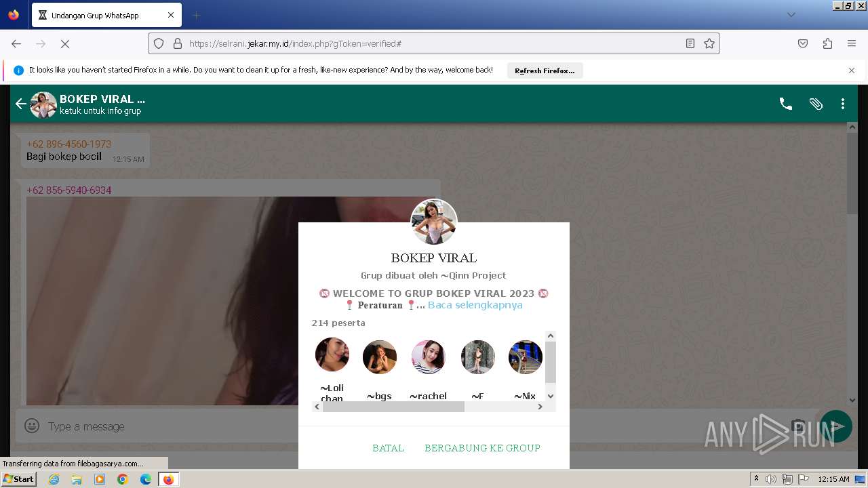List all tabs with the dropdown arrow

[791, 15]
